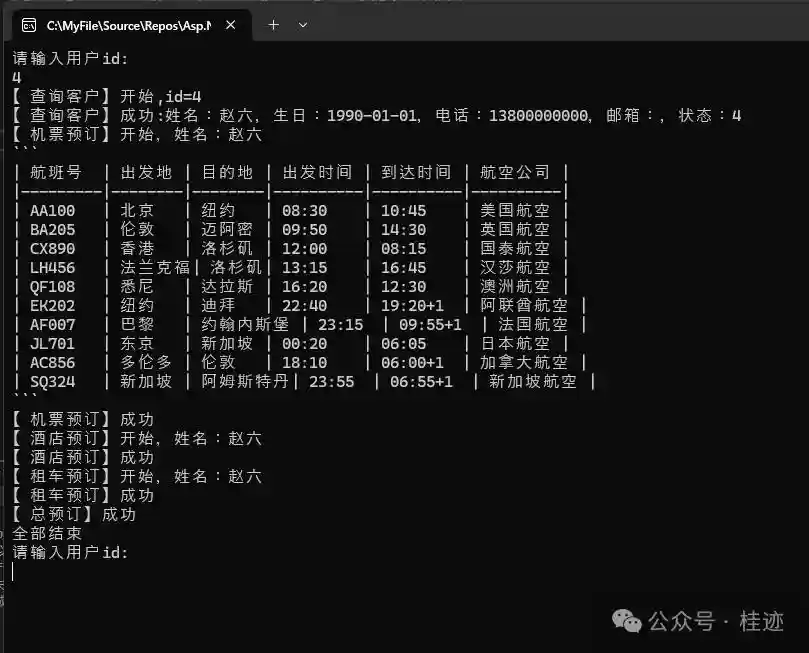
Task: Click the last 请输入用户id: prompt
Action: (x=70, y=552)
